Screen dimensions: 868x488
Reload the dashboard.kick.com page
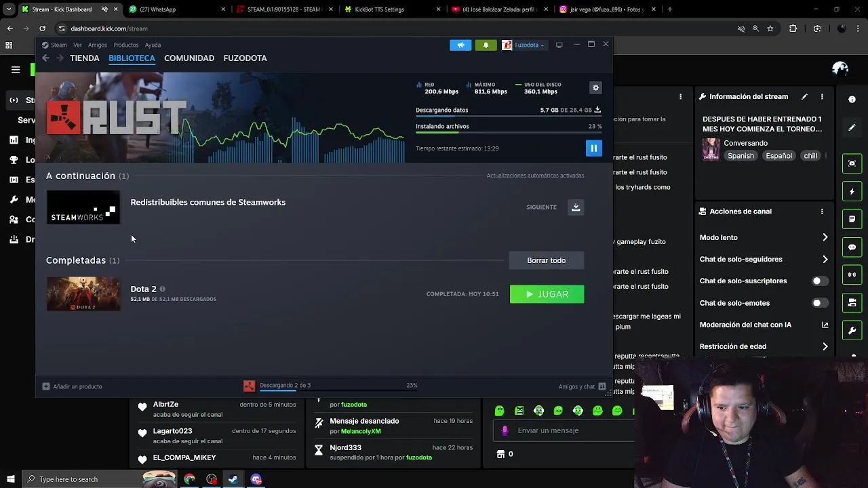point(42,28)
